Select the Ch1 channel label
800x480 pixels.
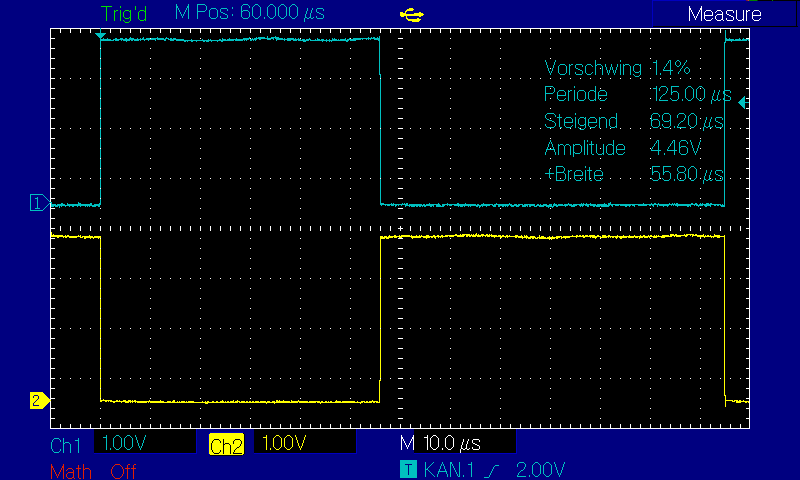pyautogui.click(x=65, y=445)
